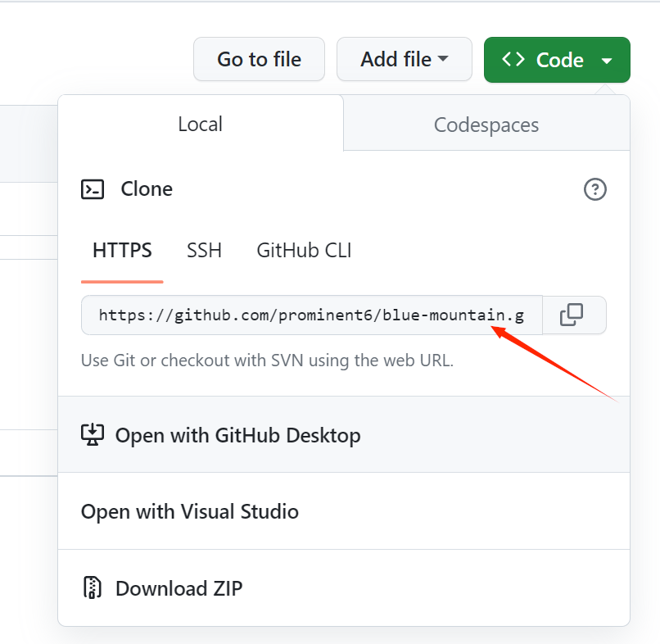Select the HTTPS clone option
The width and height of the screenshot is (660, 644).
122,250
